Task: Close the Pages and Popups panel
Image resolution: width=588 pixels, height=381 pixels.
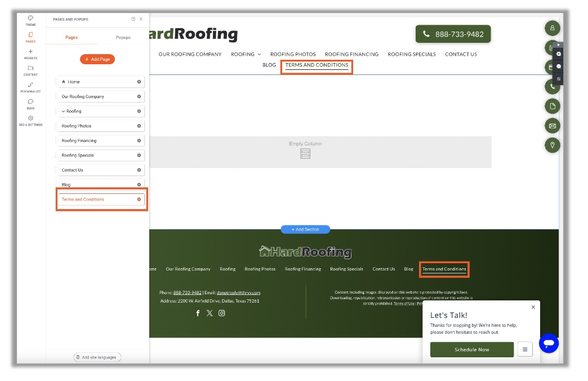Action: 141,19
